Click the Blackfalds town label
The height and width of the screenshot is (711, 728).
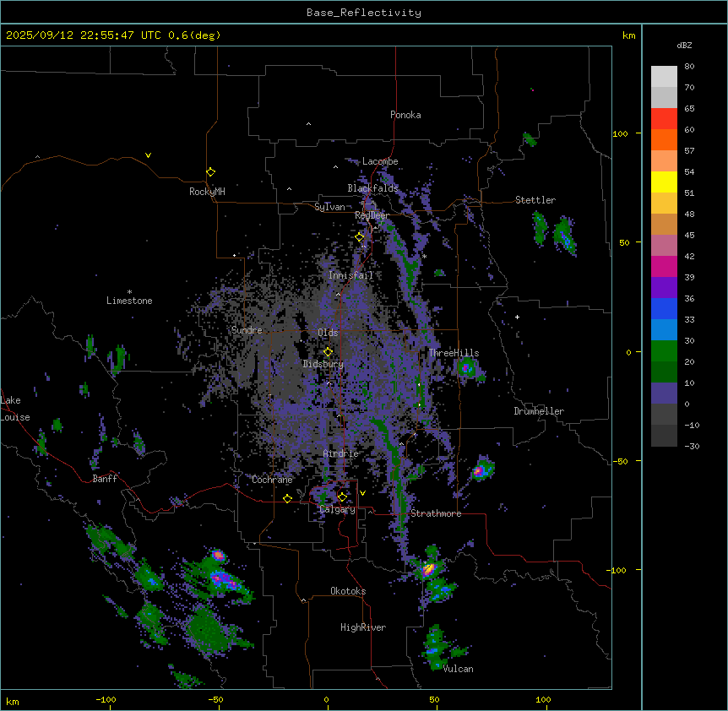[x=372, y=188]
